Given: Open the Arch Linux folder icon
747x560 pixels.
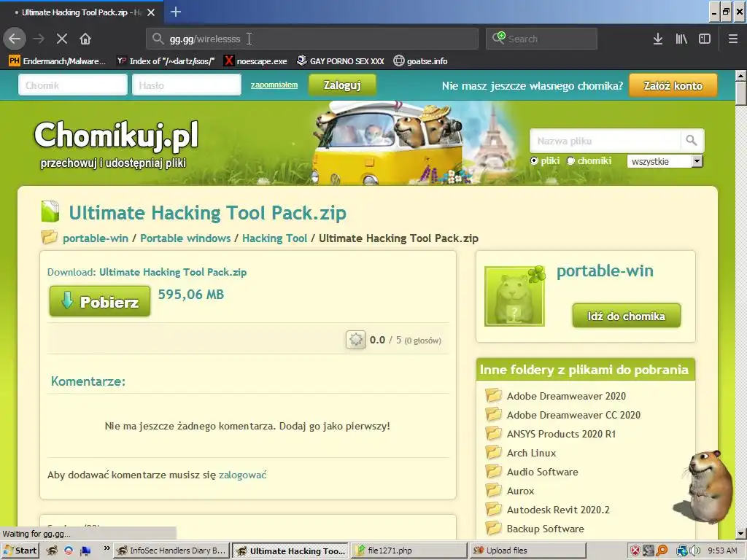Looking at the screenshot, I should [494, 452].
